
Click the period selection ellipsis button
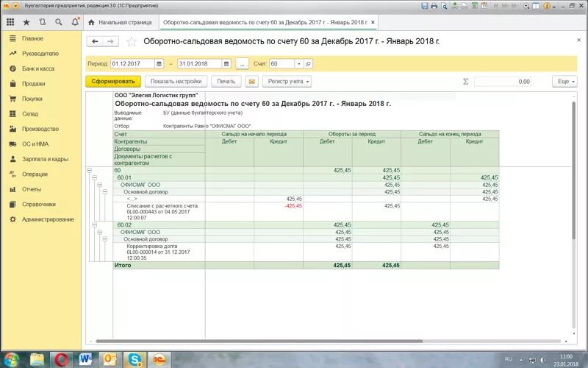243,64
